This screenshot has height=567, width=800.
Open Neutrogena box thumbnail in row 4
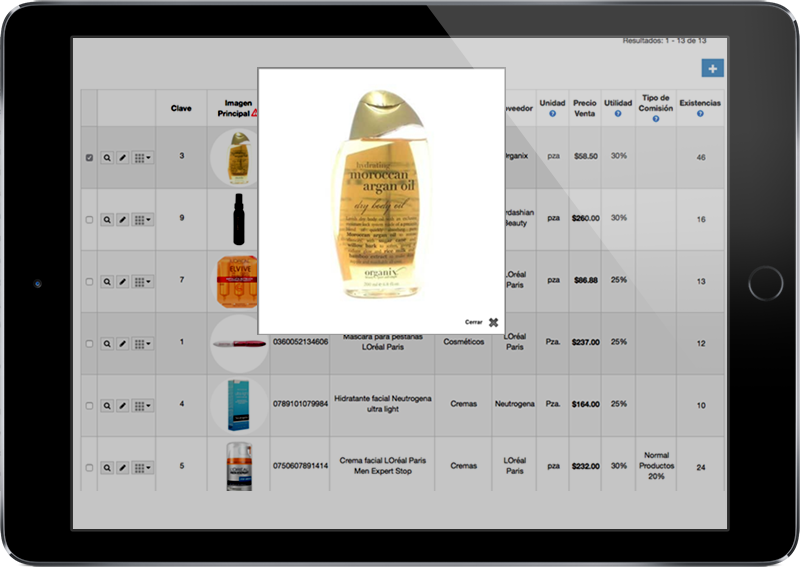[239, 405]
